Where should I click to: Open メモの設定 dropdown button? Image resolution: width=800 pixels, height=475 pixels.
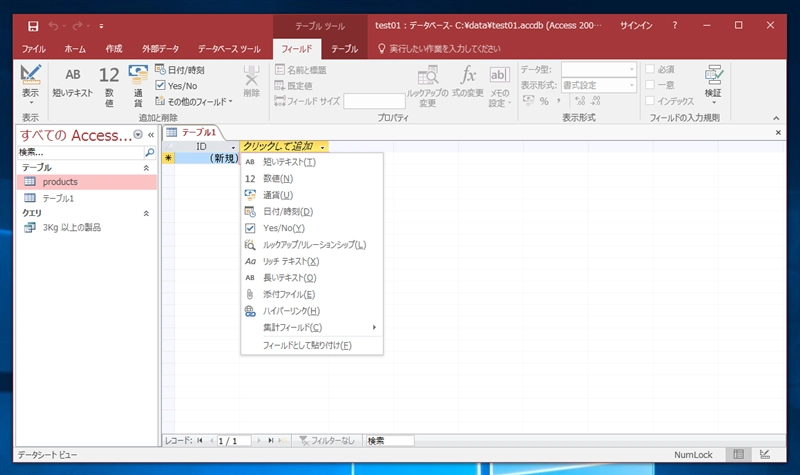pyautogui.click(x=499, y=86)
